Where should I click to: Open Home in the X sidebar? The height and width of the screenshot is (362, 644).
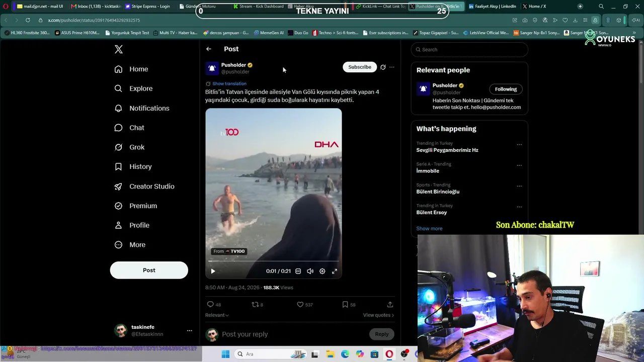(x=131, y=69)
